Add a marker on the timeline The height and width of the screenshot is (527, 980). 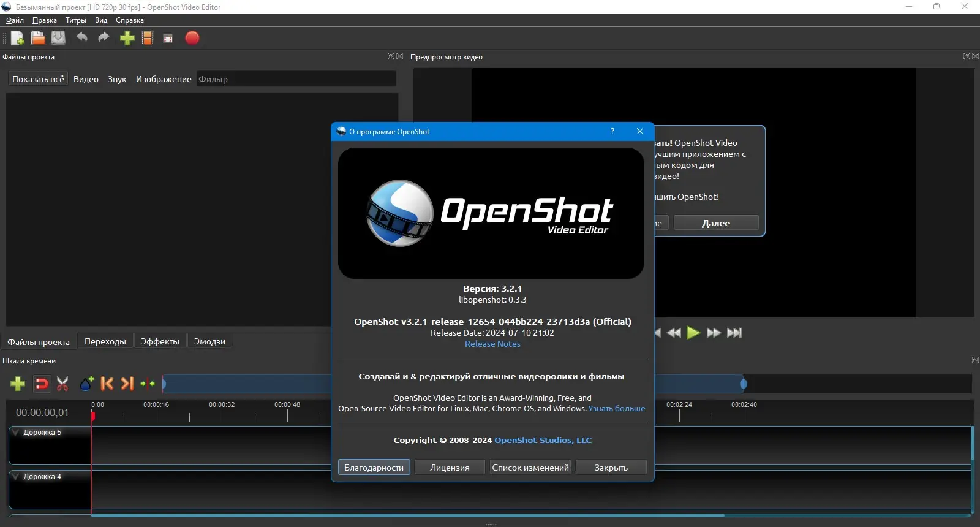86,384
